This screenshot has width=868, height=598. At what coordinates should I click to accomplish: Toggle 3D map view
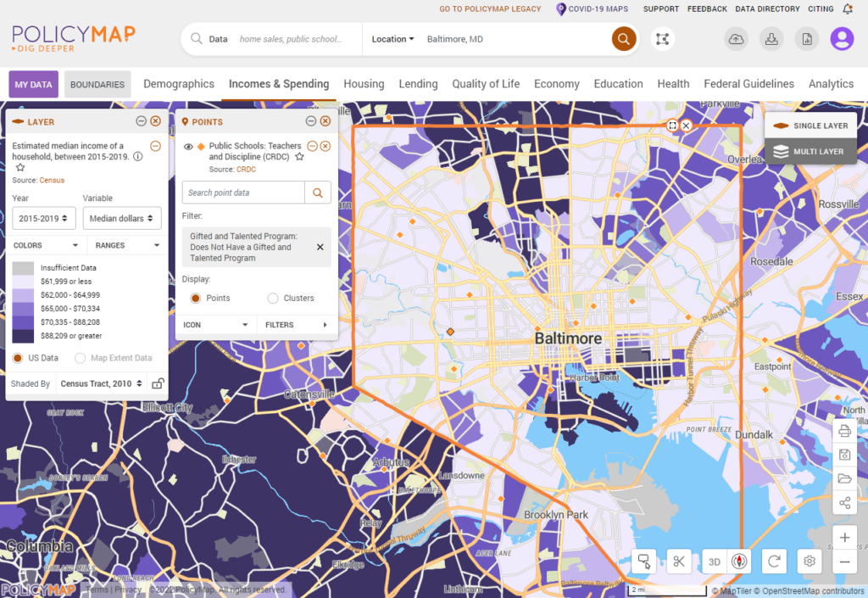click(715, 562)
